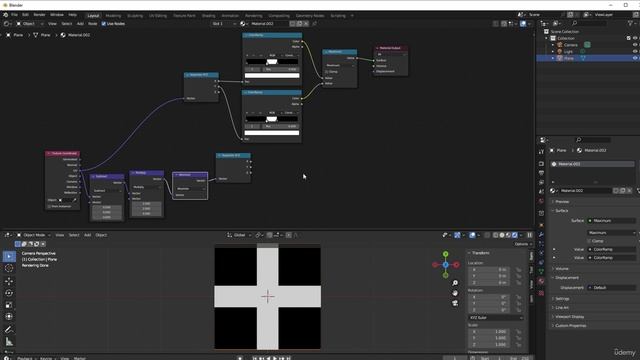640x360 pixels.
Task: Unlink material with the X icon in node header
Action: [306, 24]
